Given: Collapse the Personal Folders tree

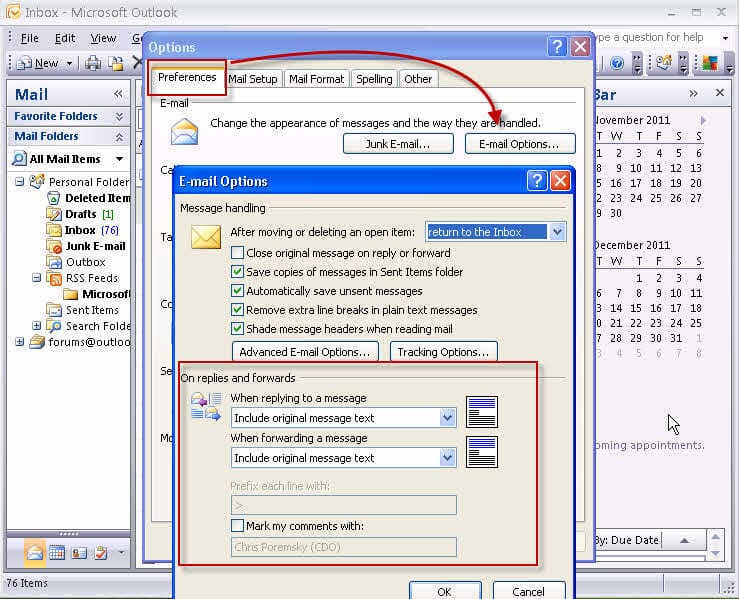Looking at the screenshot, I should tap(19, 181).
